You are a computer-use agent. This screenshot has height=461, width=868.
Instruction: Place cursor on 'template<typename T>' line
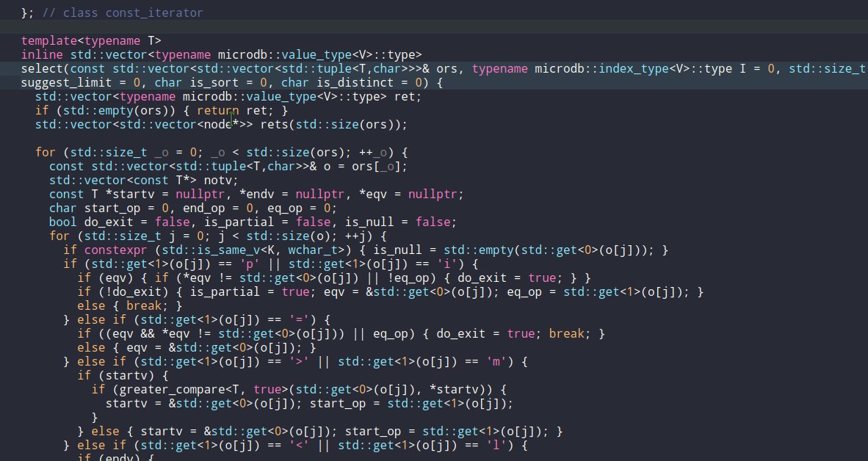pos(91,40)
